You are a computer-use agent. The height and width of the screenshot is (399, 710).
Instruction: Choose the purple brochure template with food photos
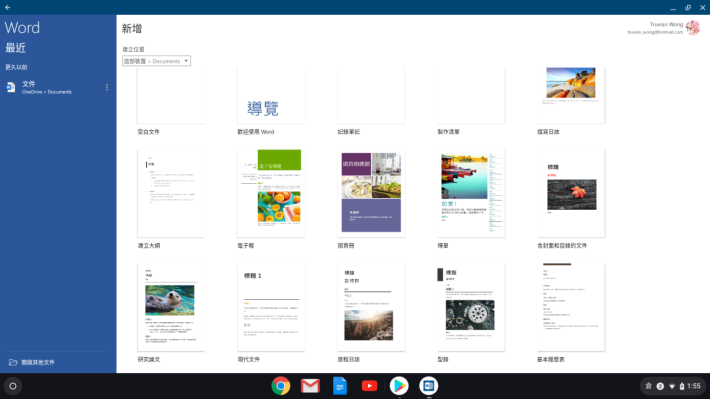[371, 193]
